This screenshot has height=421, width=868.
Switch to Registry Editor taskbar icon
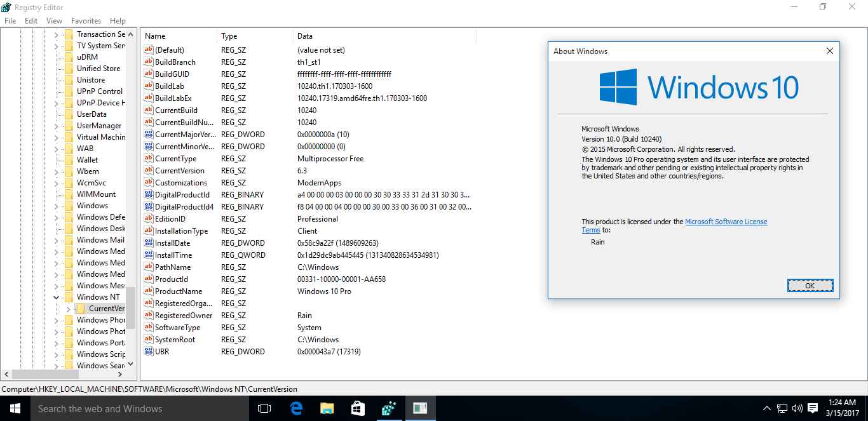pos(389,408)
